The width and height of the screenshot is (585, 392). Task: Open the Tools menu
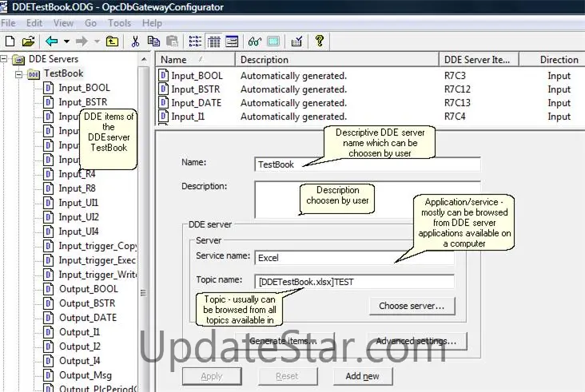click(119, 23)
